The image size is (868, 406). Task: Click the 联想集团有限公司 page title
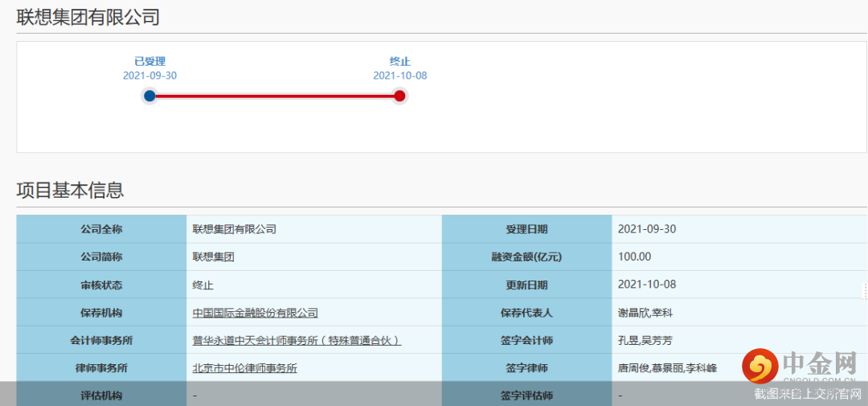88,17
